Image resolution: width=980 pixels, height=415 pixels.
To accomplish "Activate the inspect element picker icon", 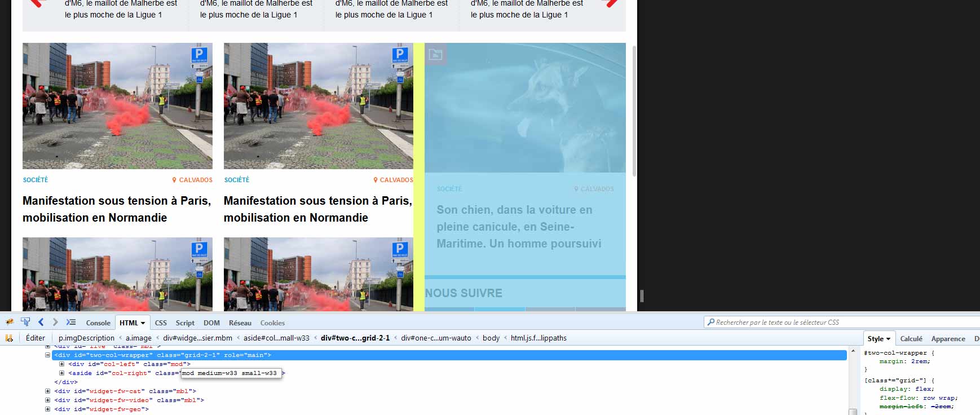I will pyautogui.click(x=25, y=322).
